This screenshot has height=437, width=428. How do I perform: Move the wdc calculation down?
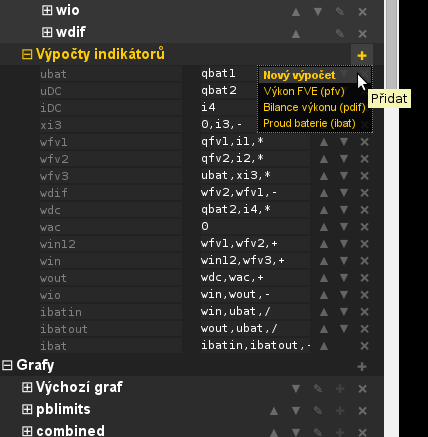tap(344, 210)
